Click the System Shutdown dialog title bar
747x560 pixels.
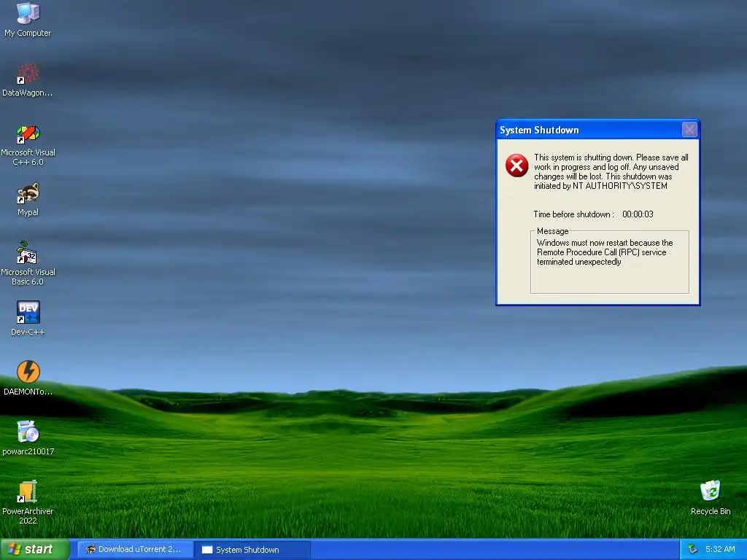[598, 130]
